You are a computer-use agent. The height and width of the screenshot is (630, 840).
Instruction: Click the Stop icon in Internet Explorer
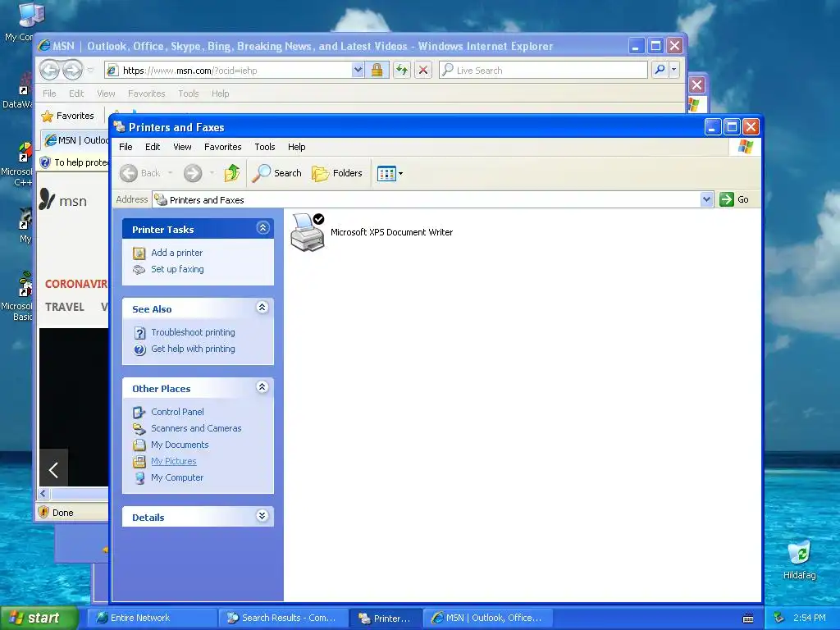point(423,71)
